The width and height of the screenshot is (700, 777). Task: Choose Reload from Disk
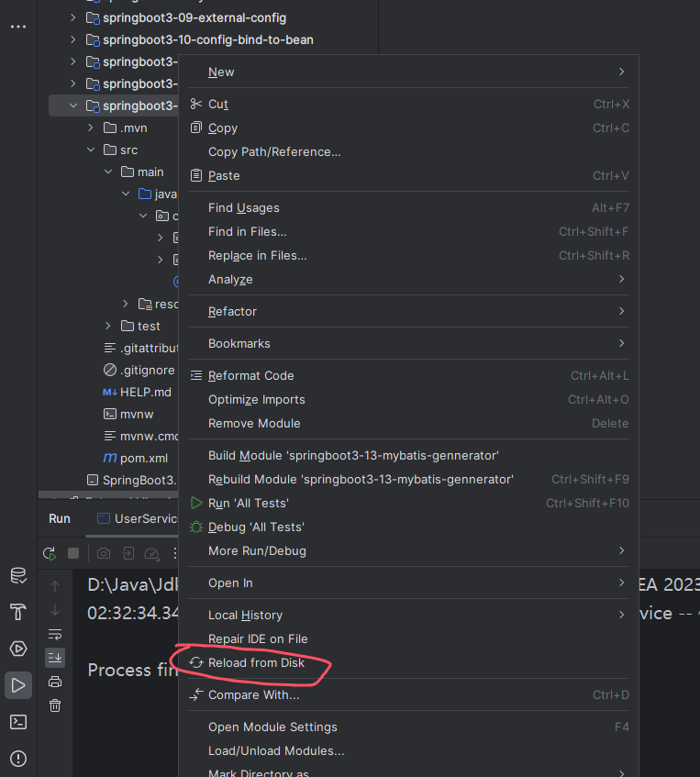(258, 662)
